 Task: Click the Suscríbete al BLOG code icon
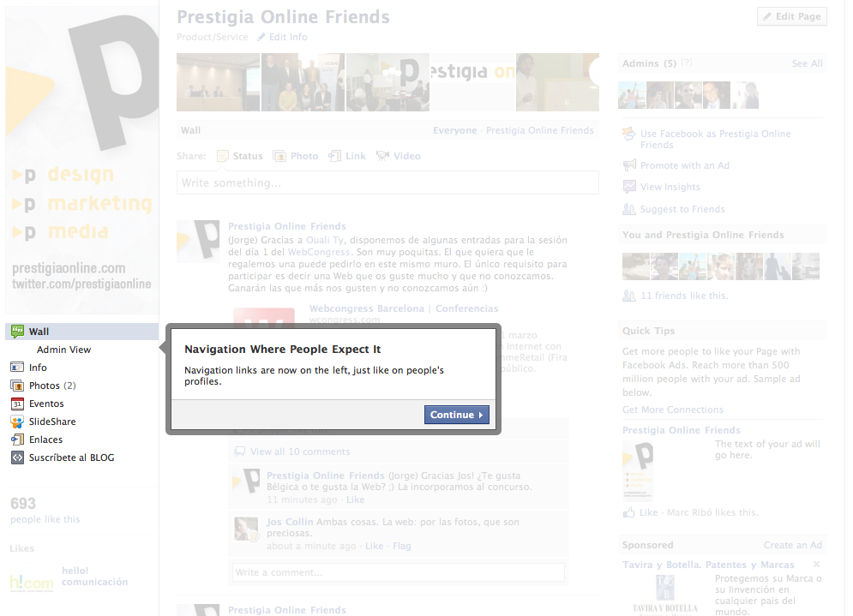pyautogui.click(x=17, y=458)
